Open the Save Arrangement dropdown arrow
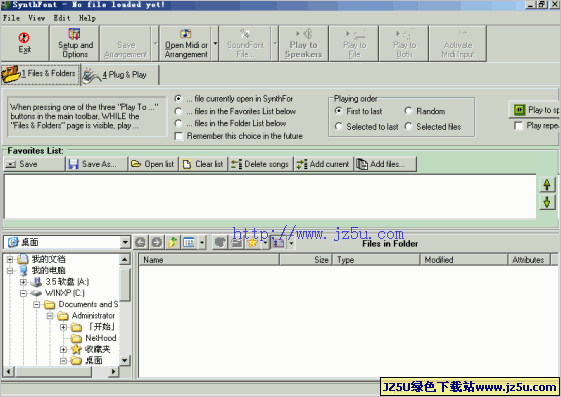This screenshot has width=561, height=397. click(x=155, y=44)
